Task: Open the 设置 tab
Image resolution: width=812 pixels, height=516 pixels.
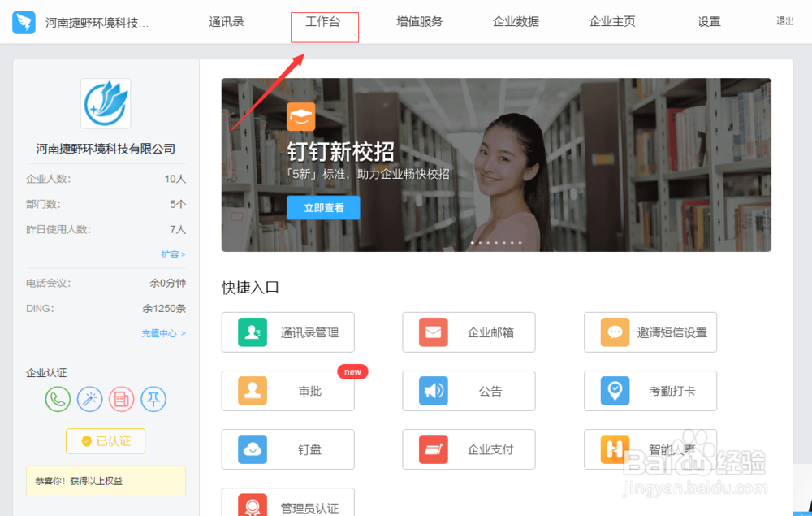Action: point(709,22)
